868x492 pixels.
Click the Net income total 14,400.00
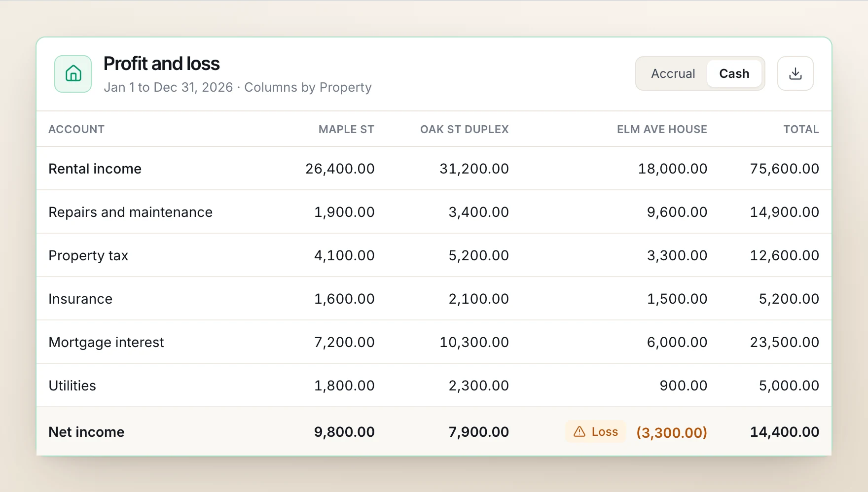784,432
